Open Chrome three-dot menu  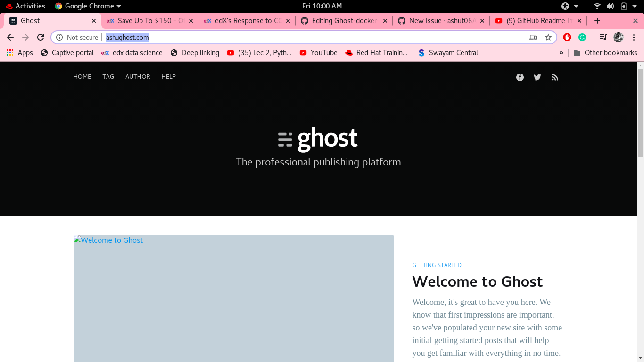[x=634, y=37]
